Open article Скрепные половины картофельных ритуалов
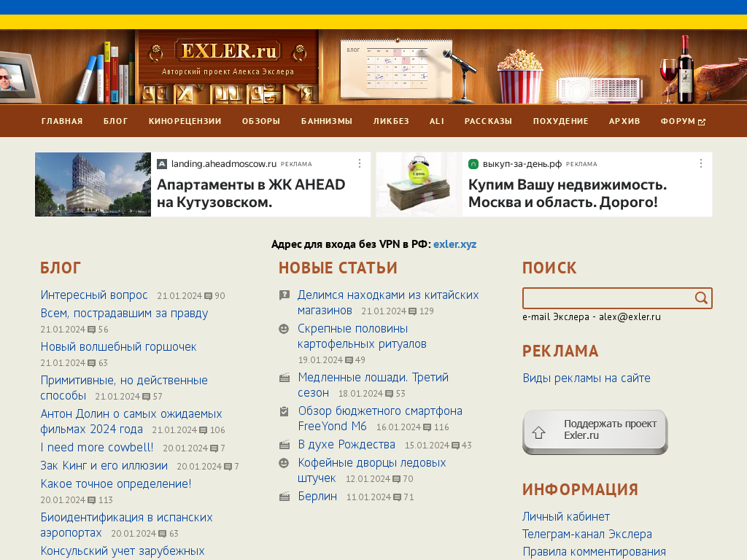The height and width of the screenshot is (560, 747). click(362, 336)
